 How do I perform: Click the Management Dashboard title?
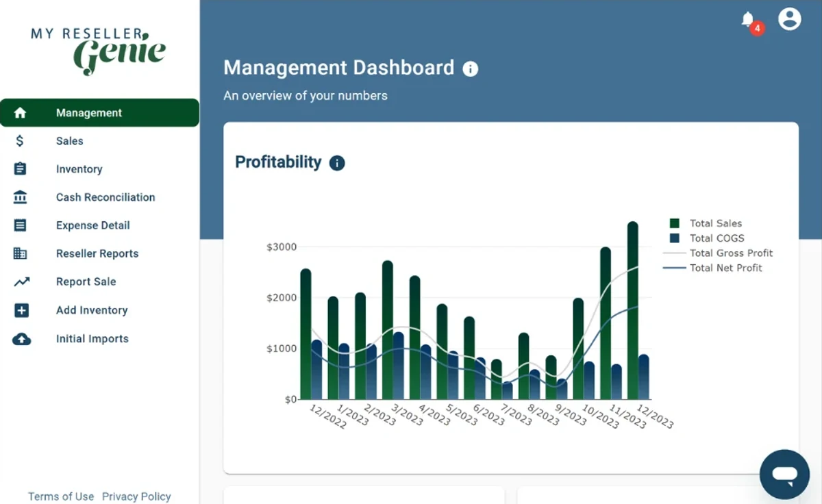click(x=339, y=68)
